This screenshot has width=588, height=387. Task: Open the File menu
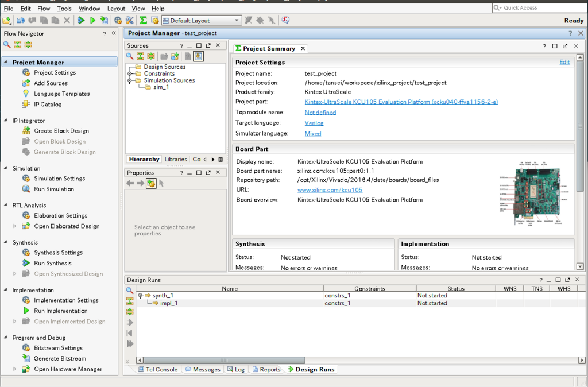point(8,8)
